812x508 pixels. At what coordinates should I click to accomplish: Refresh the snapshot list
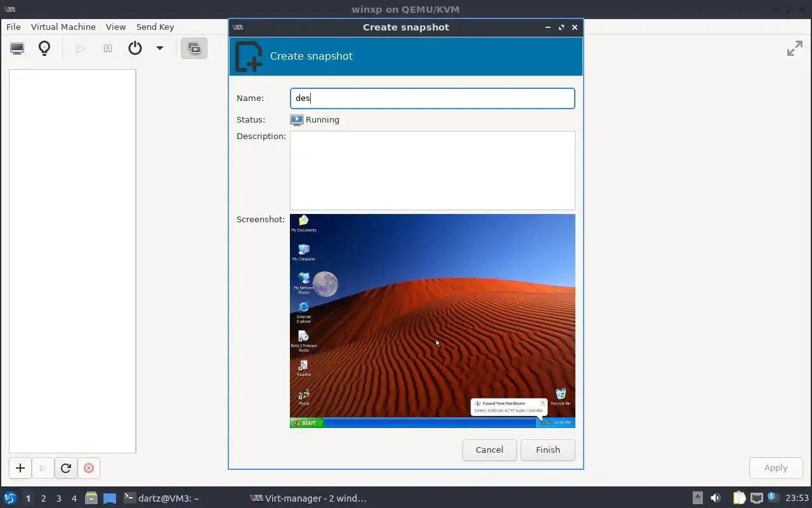tap(65, 468)
